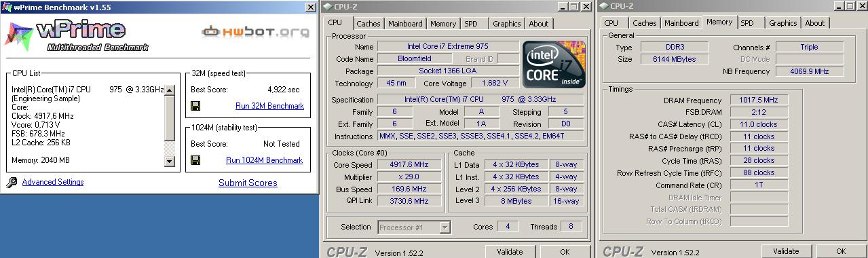Screen dimensions: 868x258
Task: Click OK in right CPU-Z window
Action: point(841,252)
